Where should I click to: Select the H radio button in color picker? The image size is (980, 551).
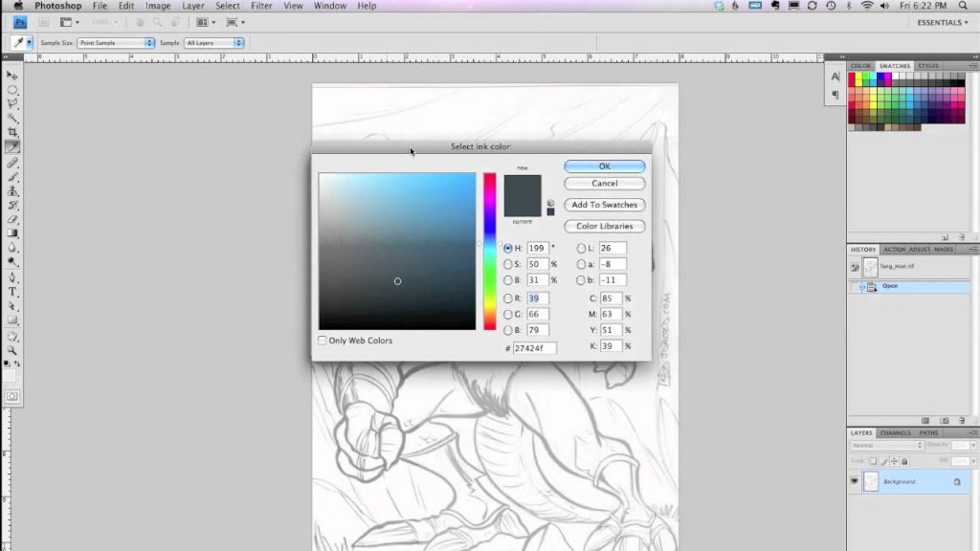click(x=506, y=248)
